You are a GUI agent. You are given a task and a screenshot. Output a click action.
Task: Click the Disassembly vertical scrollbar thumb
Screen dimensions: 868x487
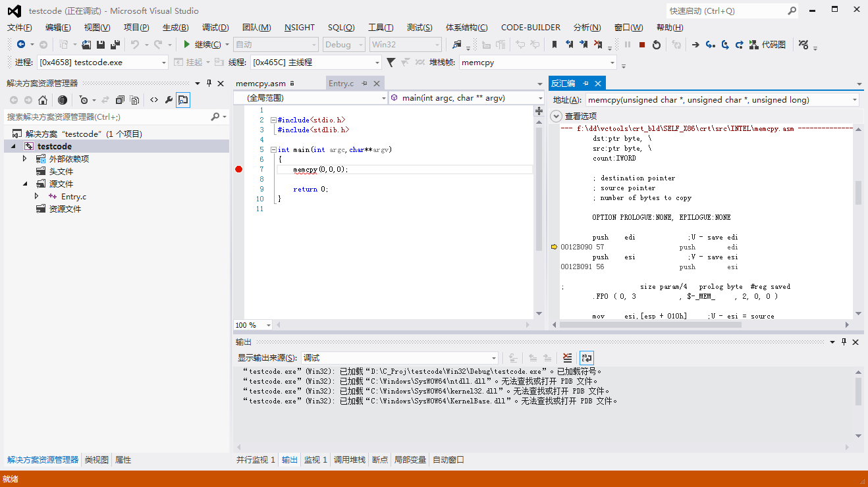[858, 193]
